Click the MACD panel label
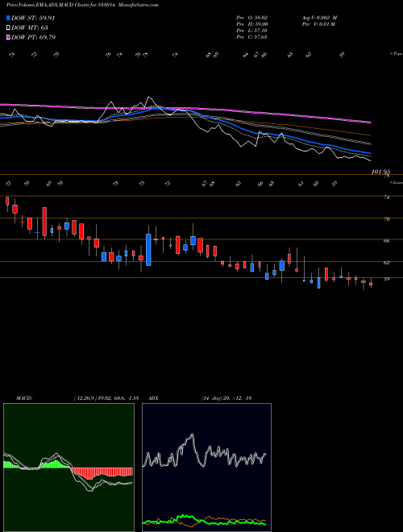 point(24,397)
